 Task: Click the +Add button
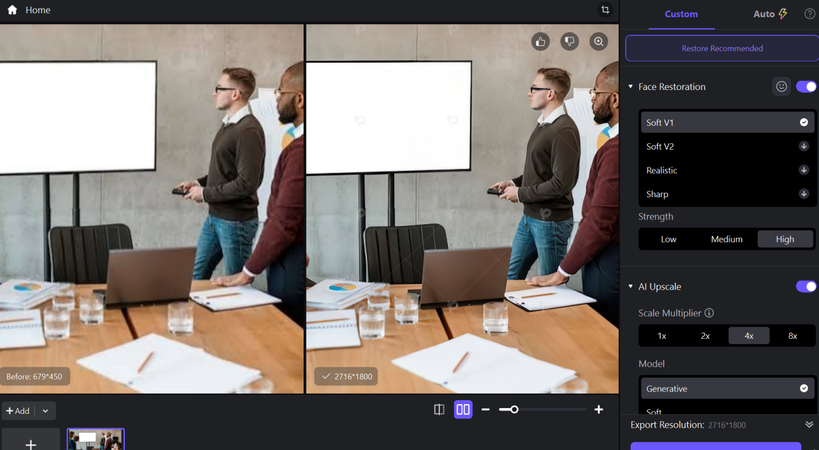(18, 411)
